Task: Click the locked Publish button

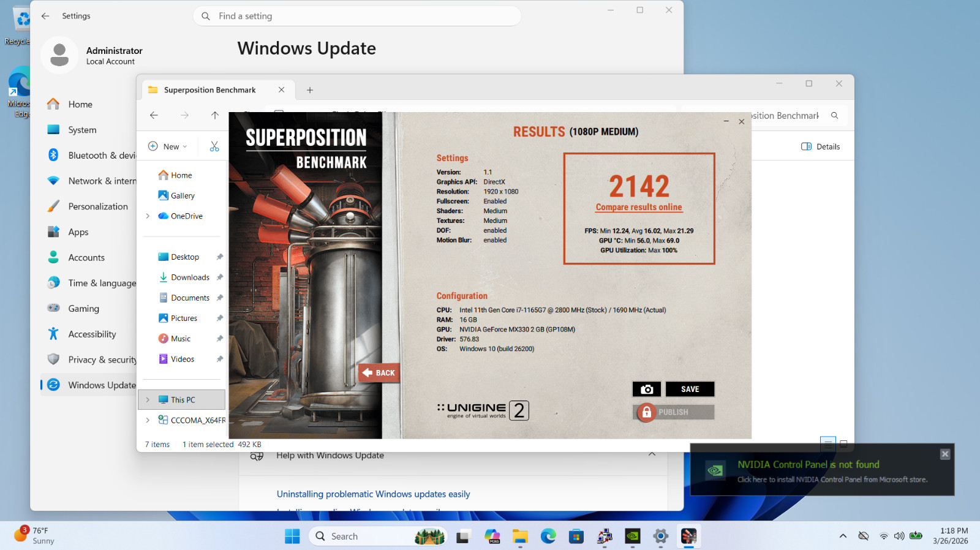Action: [674, 412]
